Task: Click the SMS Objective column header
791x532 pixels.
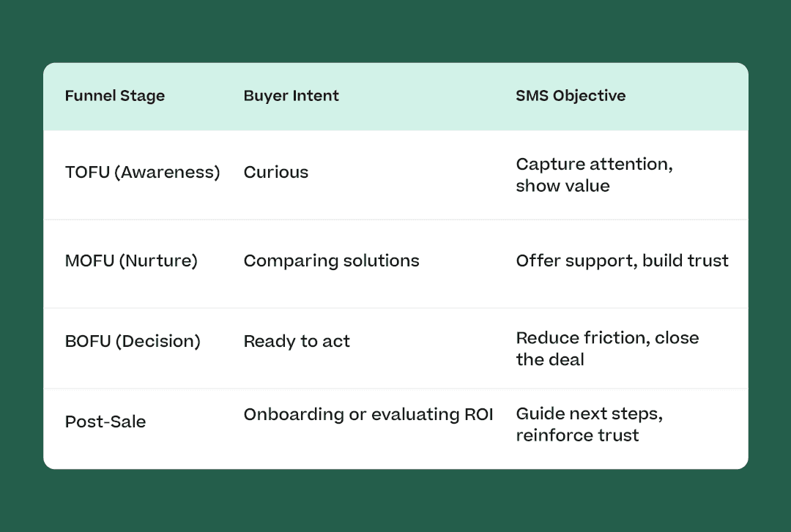Action: pyautogui.click(x=571, y=96)
